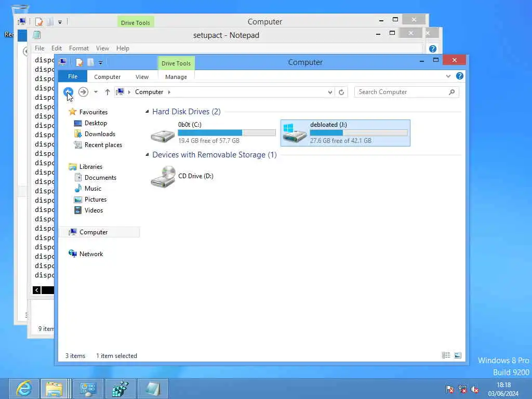Click the J: drive usage bar
This screenshot has width=532, height=399.
coord(358,132)
